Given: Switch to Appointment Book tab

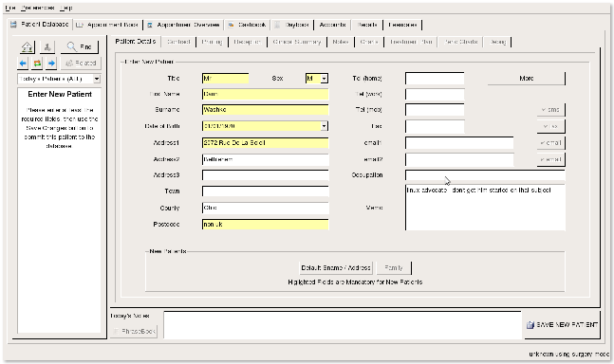Looking at the screenshot, I should (107, 25).
